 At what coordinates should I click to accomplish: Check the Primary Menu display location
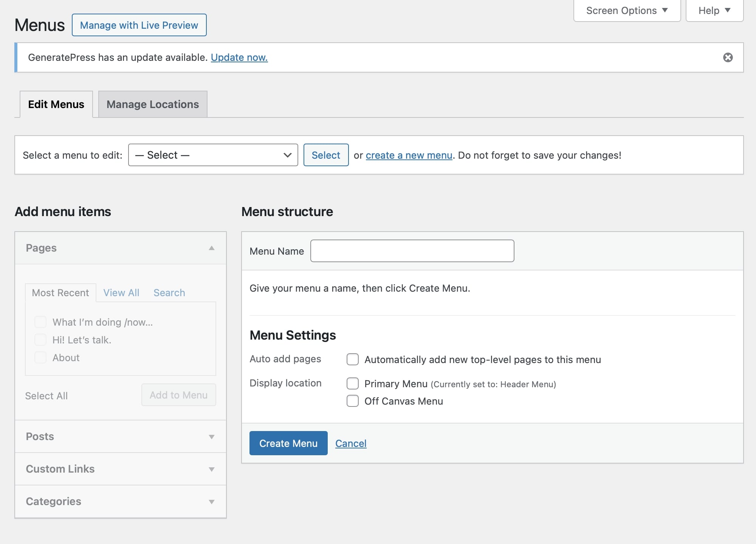(x=353, y=383)
